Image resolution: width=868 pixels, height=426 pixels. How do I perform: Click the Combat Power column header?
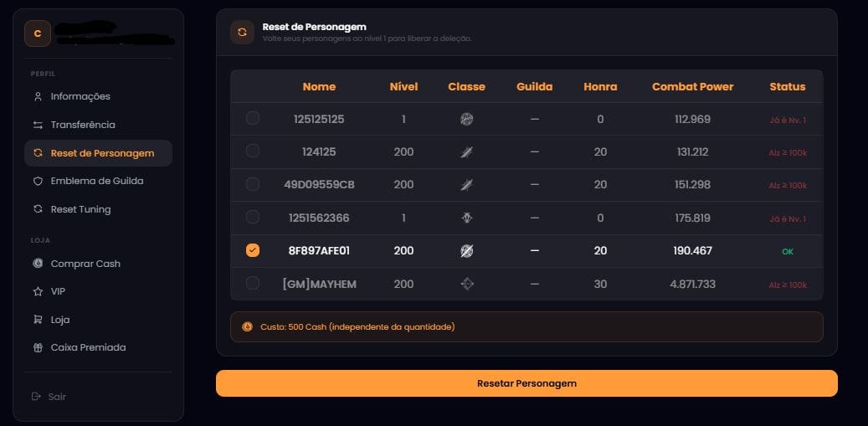pyautogui.click(x=692, y=86)
